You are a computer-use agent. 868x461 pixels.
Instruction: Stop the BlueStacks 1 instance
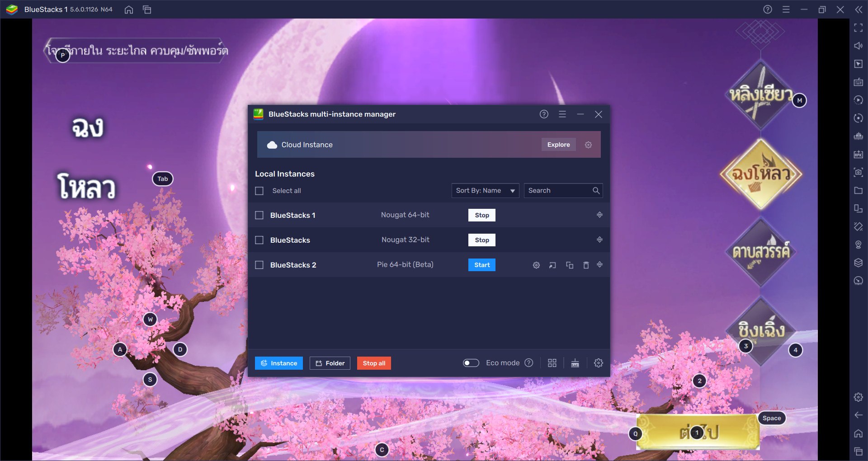point(482,215)
